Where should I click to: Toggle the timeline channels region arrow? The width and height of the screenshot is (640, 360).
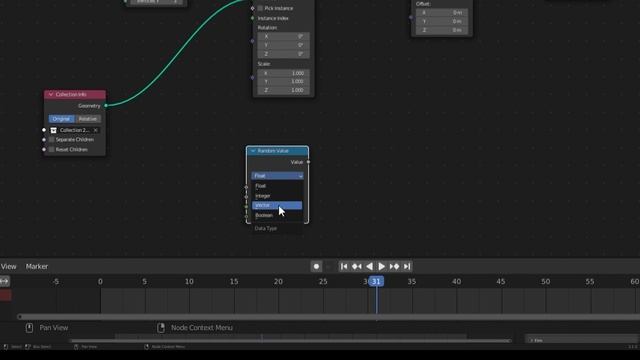tap(4, 281)
